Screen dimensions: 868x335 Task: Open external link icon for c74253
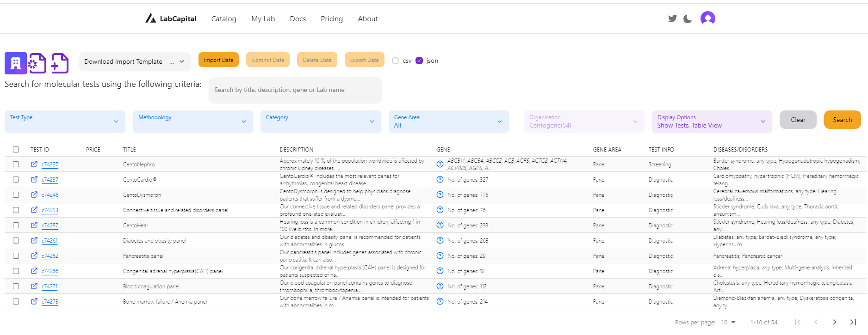tap(34, 210)
